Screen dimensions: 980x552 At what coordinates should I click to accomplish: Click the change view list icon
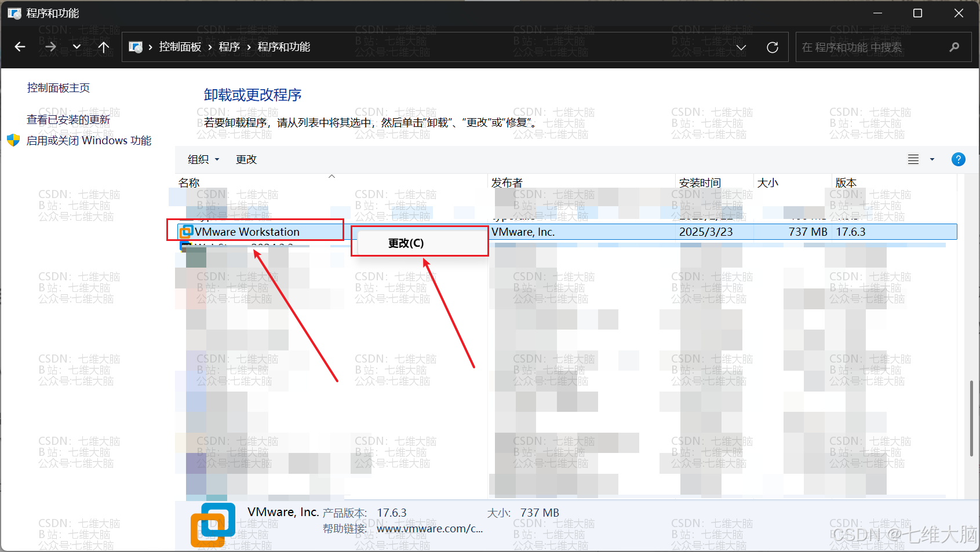click(913, 159)
